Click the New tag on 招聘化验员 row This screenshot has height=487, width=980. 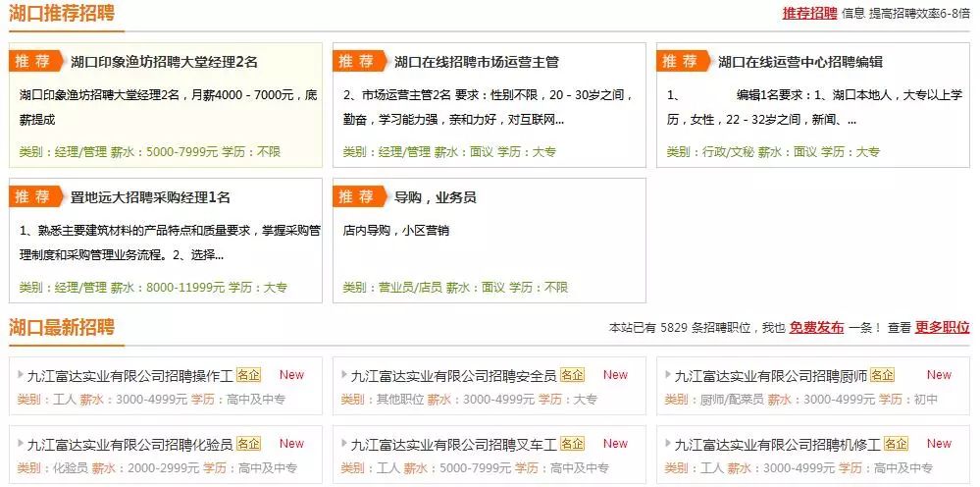pyautogui.click(x=291, y=444)
